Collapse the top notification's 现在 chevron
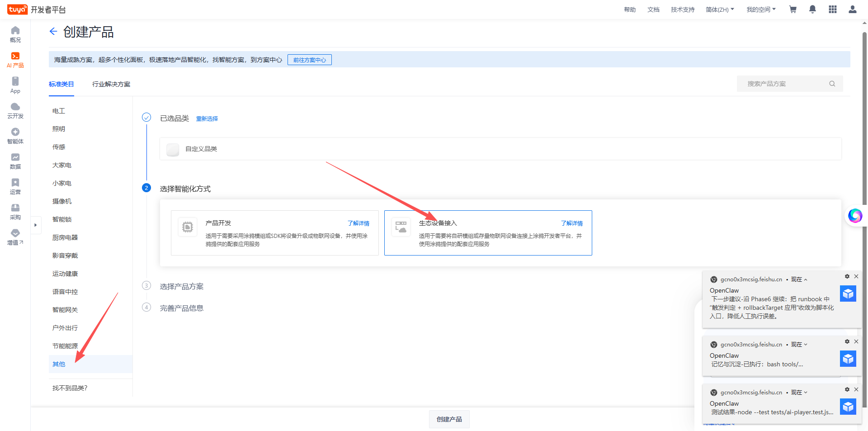Viewport: 868px width, 431px height. [x=805, y=279]
